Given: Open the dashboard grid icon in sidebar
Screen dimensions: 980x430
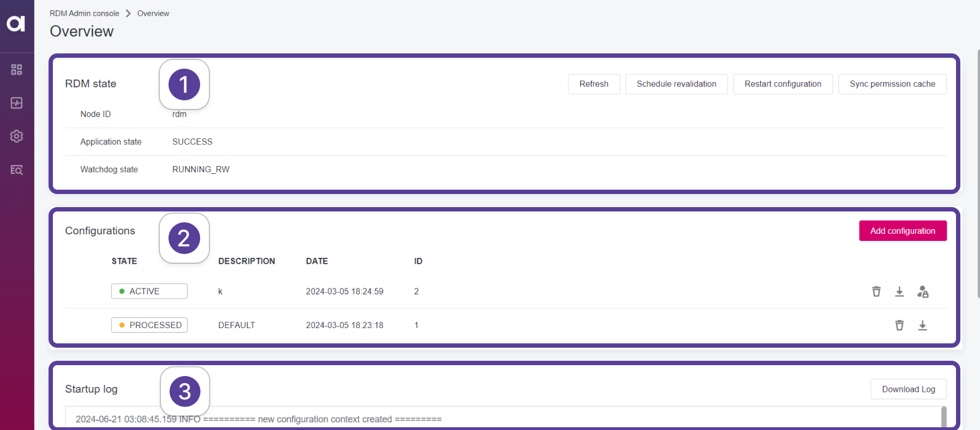Looking at the screenshot, I should click(x=16, y=70).
